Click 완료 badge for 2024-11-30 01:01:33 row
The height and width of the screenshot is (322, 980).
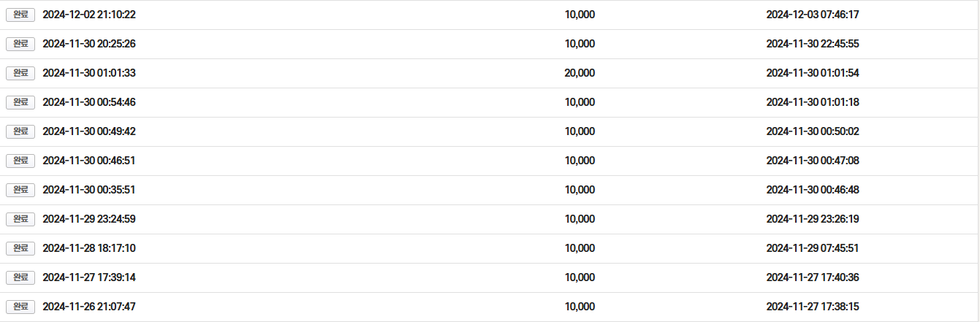pos(20,73)
